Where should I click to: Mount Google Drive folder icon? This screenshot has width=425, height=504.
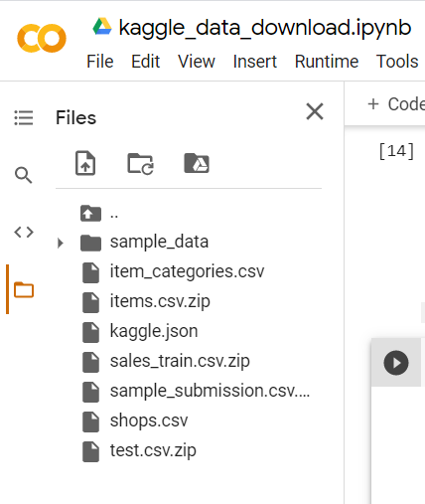[x=197, y=163]
